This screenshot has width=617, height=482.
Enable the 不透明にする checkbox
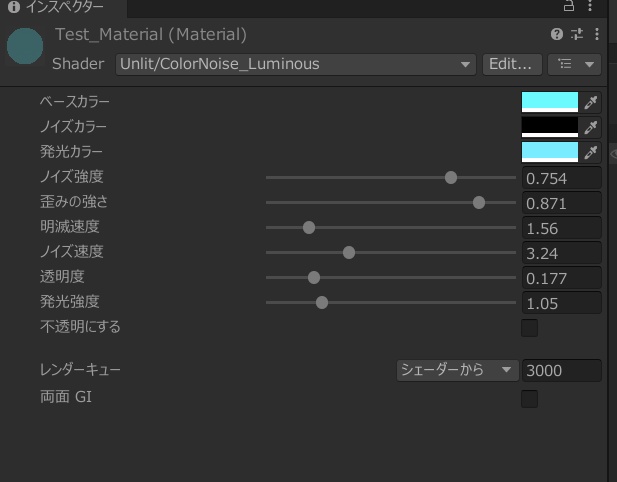point(529,328)
